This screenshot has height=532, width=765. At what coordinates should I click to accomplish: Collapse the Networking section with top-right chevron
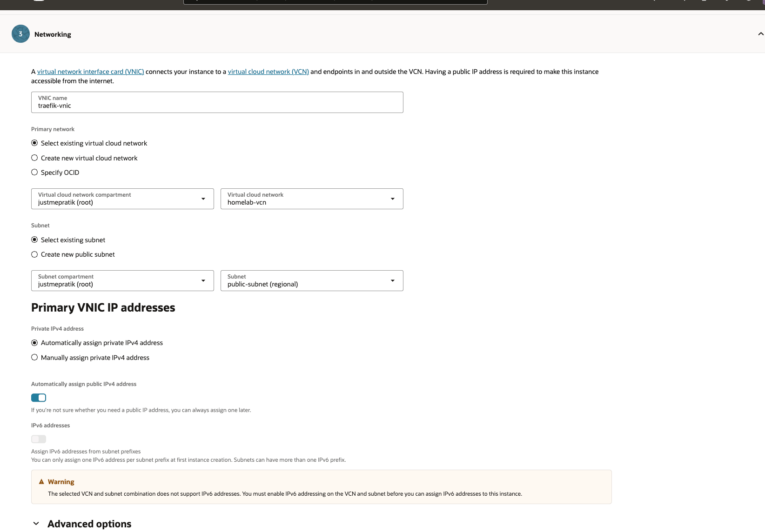click(760, 34)
